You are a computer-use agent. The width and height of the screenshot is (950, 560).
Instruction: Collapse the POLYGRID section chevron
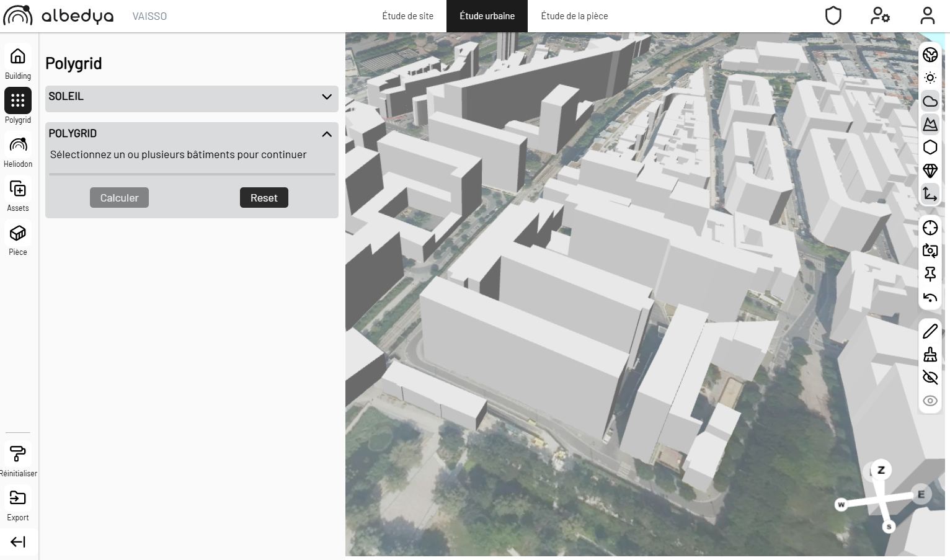(x=327, y=134)
